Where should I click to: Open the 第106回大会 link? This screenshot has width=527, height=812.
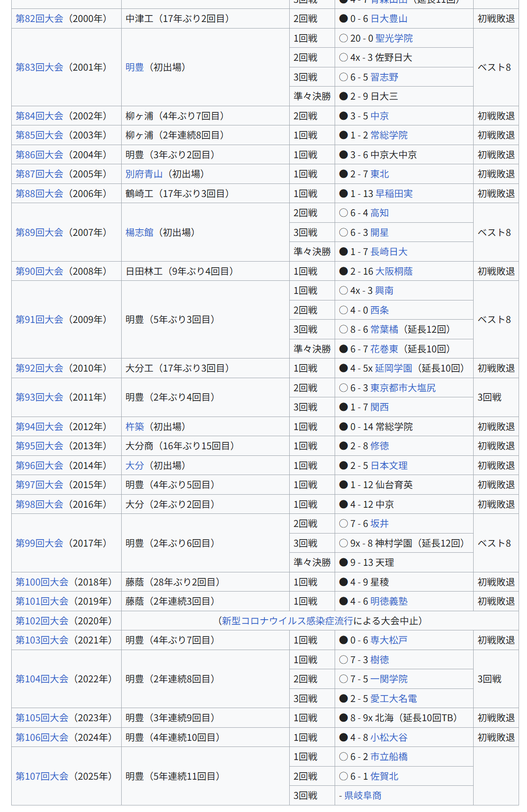(x=42, y=738)
